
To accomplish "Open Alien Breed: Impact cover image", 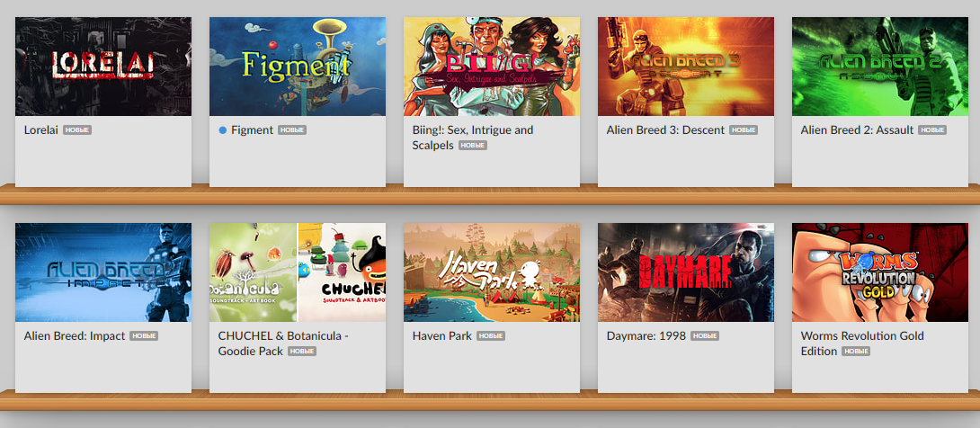I will [103, 272].
